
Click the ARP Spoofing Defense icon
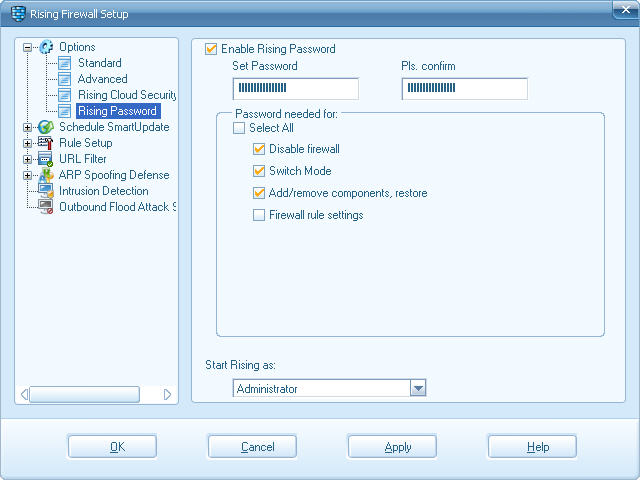click(46, 175)
